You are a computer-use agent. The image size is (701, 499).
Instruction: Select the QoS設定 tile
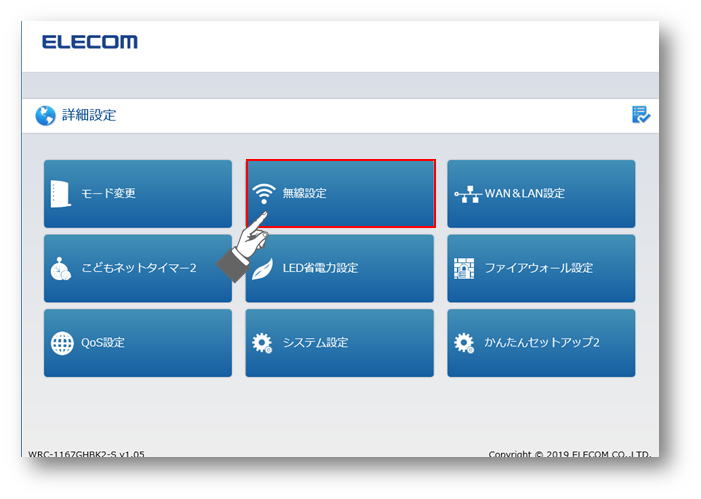pyautogui.click(x=138, y=343)
